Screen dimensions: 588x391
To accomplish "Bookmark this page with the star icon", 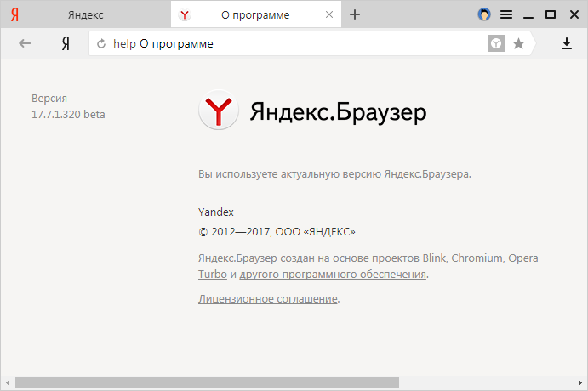I will 518,44.
